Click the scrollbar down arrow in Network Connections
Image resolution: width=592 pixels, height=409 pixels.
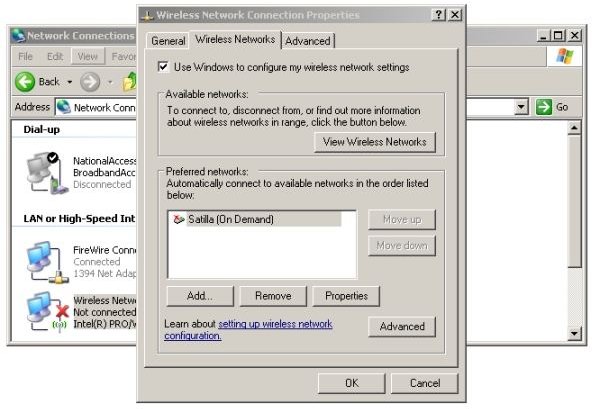574,333
